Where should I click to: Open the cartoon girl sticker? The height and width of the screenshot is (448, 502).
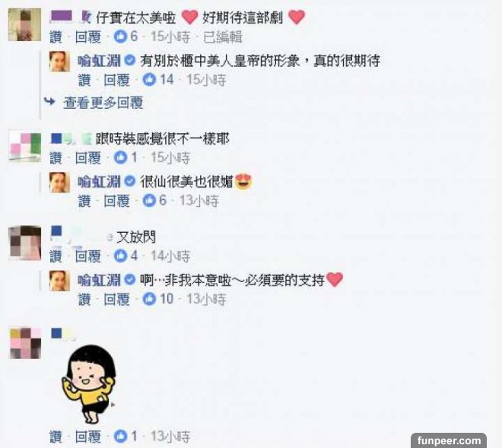[x=89, y=383]
